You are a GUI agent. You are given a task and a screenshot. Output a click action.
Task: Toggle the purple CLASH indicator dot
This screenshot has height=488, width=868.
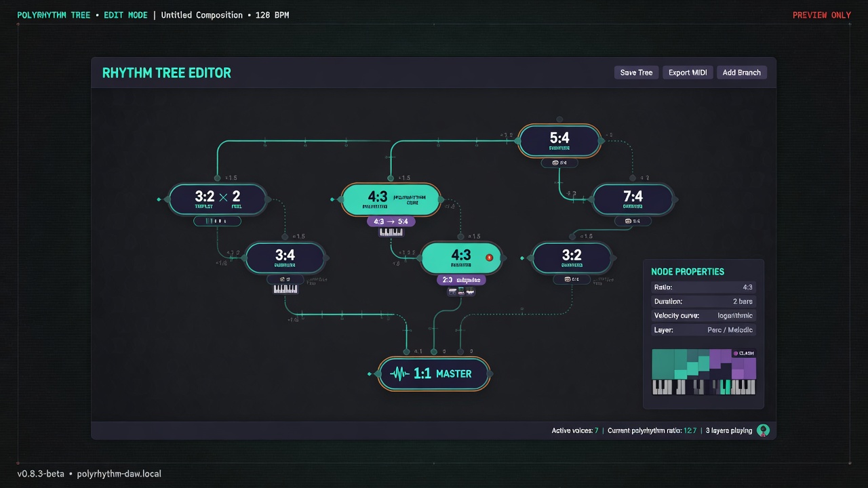click(x=736, y=353)
